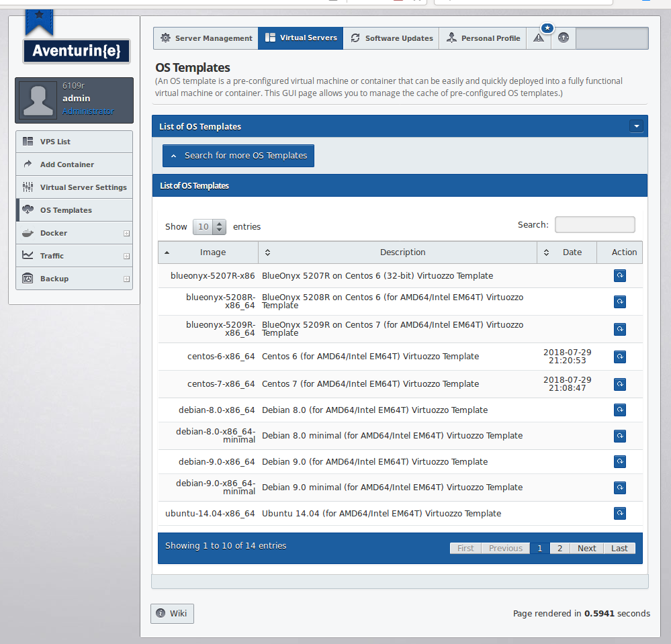
Task: Focus the table Search field
Action: pyautogui.click(x=595, y=225)
